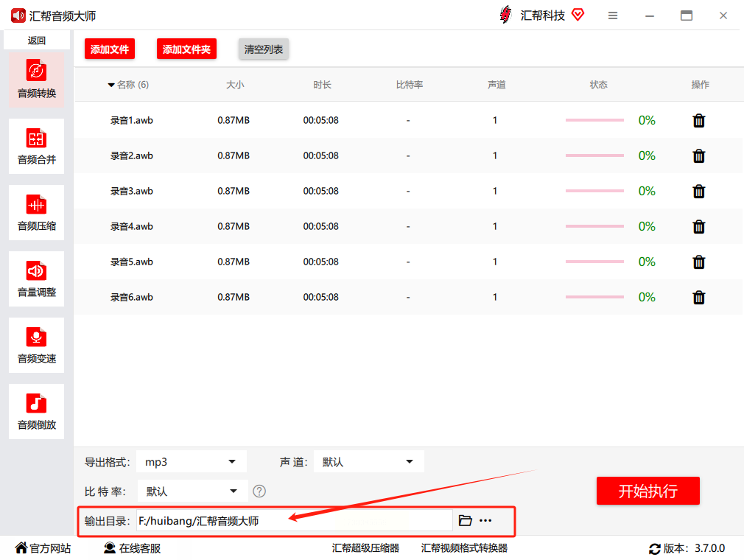The height and width of the screenshot is (560, 744).
Task: Expand the 声道 channel dropdown
Action: point(368,461)
